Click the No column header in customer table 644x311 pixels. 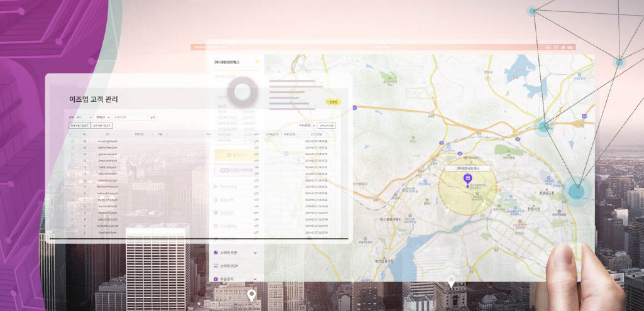coord(85,134)
